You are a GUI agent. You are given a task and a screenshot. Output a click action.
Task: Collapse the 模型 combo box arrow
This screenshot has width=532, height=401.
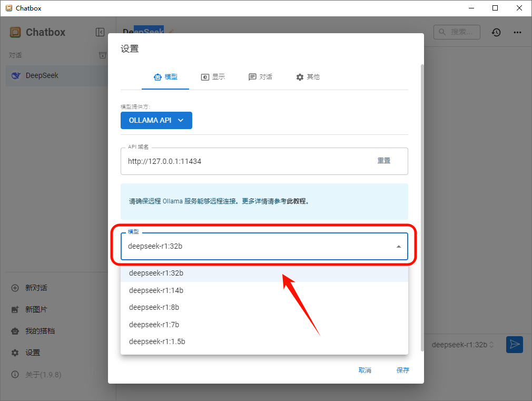[398, 247]
